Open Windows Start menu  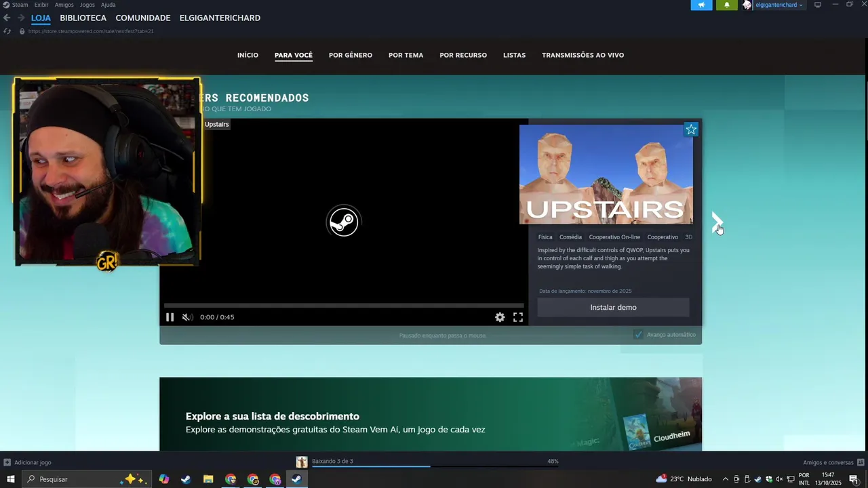click(x=11, y=479)
